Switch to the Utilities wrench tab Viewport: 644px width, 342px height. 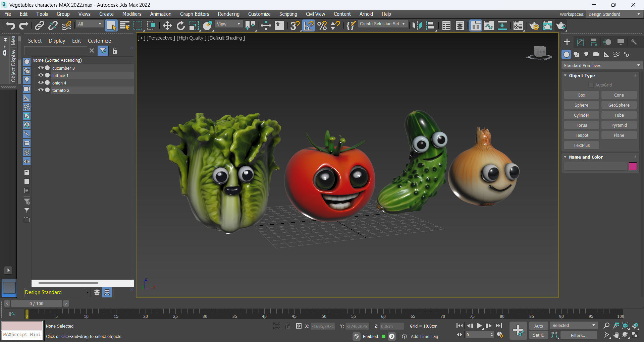(634, 42)
